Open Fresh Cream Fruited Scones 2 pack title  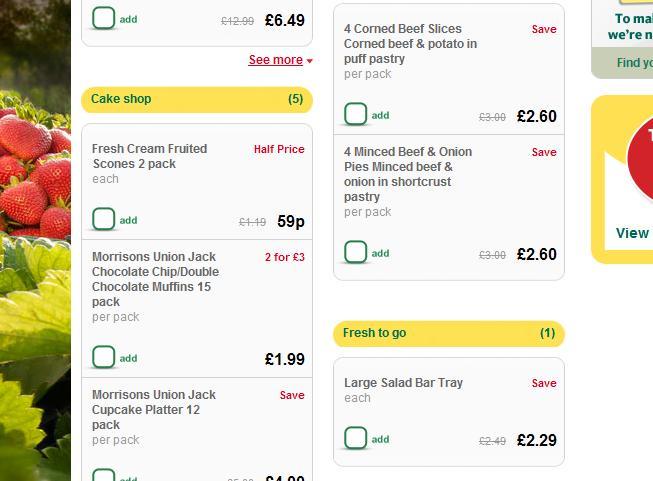(150, 156)
